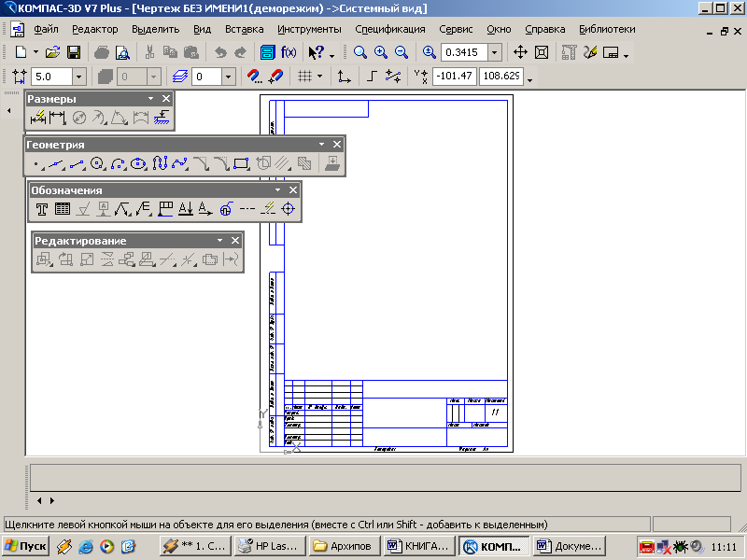Click the library manager icon
Image resolution: width=747 pixels, height=560 pixels.
pyautogui.click(x=268, y=52)
